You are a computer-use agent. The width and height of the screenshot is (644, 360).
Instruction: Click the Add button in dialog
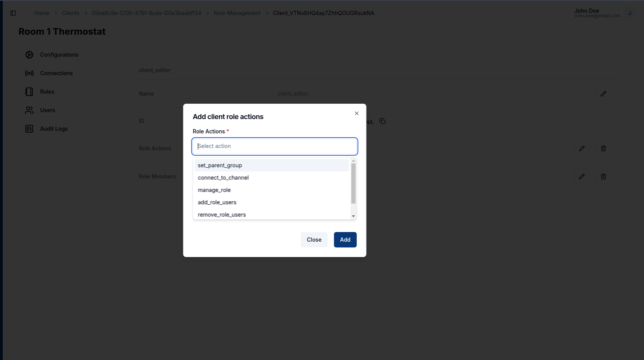345,240
